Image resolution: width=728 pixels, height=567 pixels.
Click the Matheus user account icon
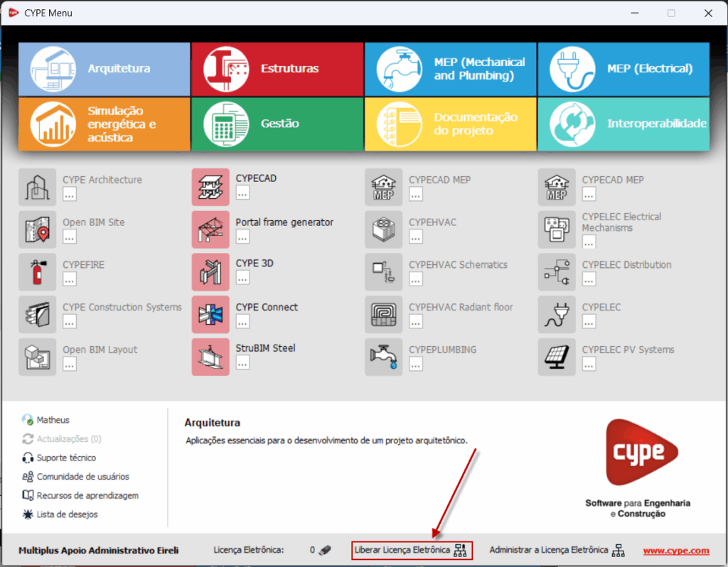[28, 420]
